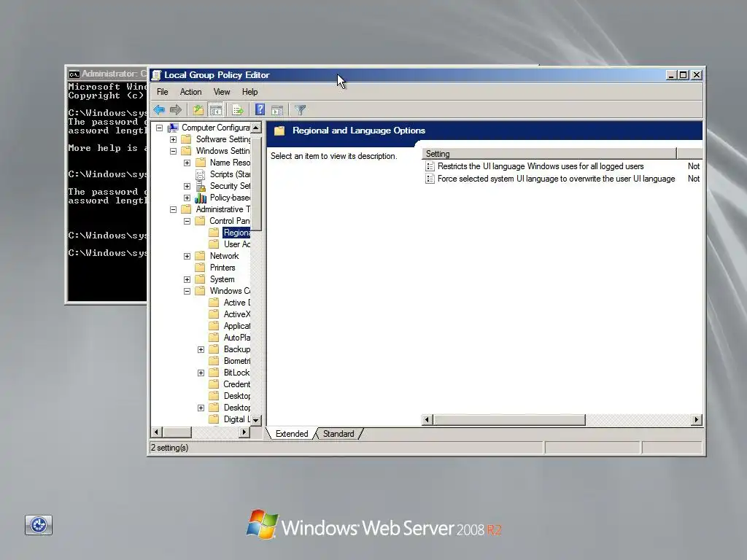The height and width of the screenshot is (560, 747).
Task: Open the File menu
Action: 163,92
